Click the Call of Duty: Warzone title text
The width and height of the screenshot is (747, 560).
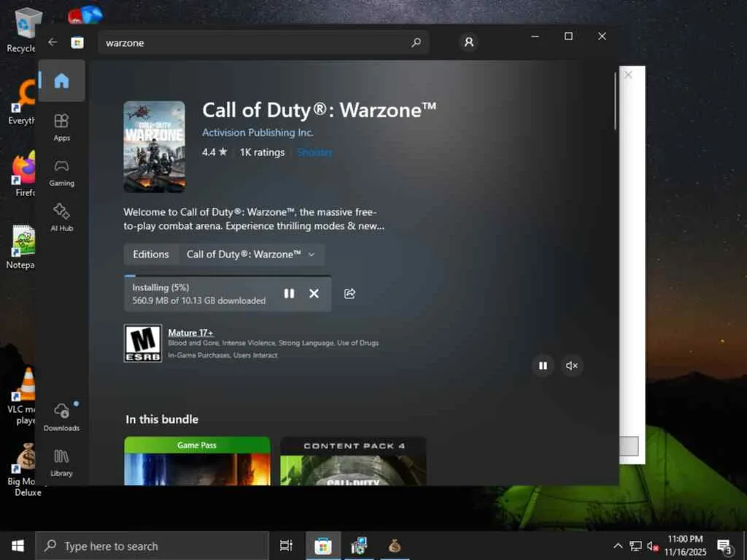coord(320,110)
